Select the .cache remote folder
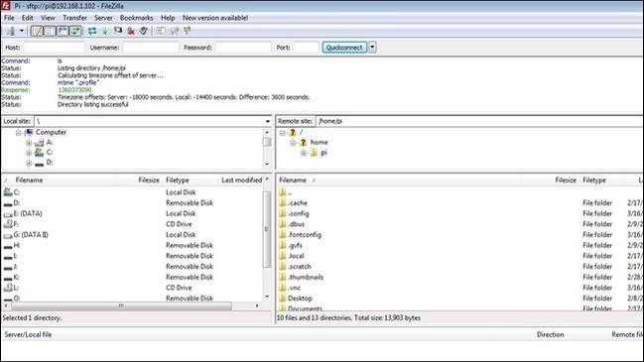This screenshot has height=362, width=644. [x=460, y=203]
